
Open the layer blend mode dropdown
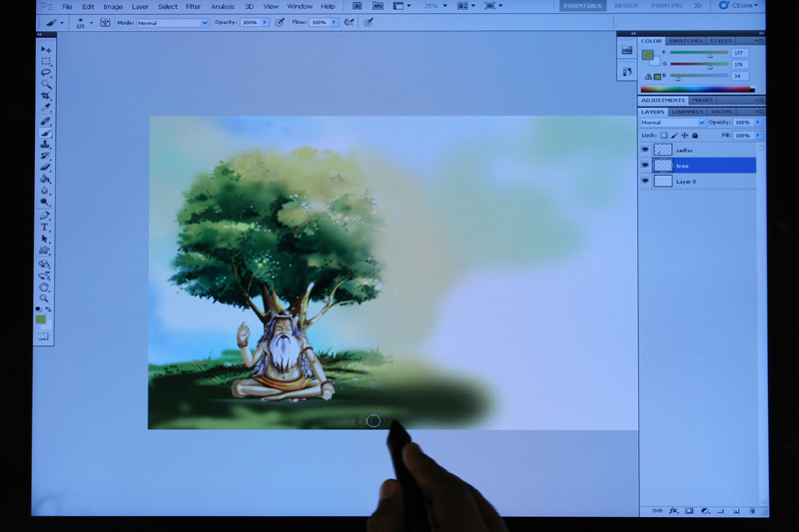tap(672, 123)
